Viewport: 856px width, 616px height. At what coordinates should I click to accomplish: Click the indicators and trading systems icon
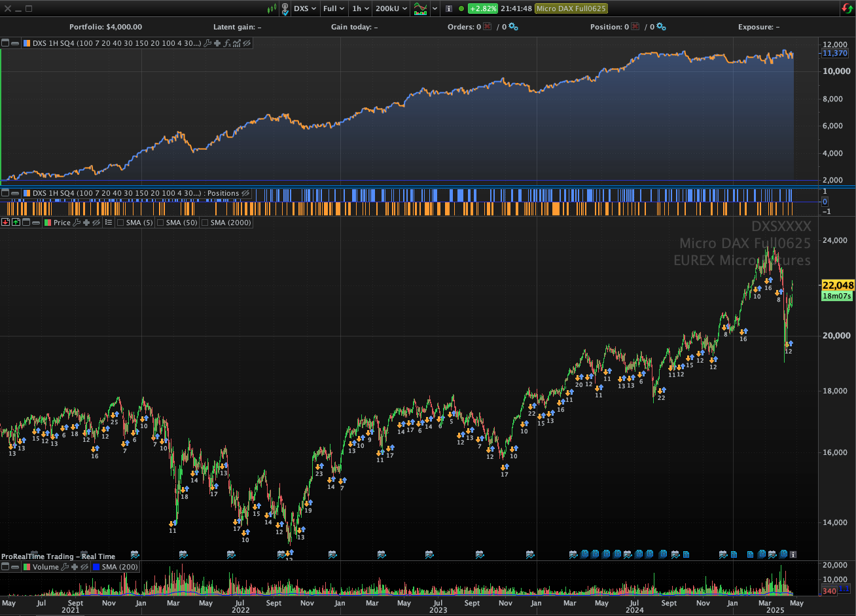tap(420, 9)
